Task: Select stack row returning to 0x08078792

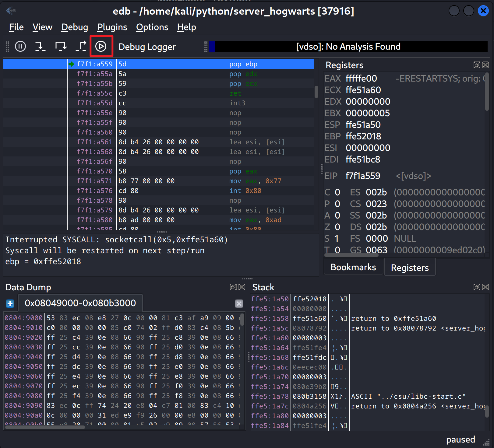Action: click(367, 328)
